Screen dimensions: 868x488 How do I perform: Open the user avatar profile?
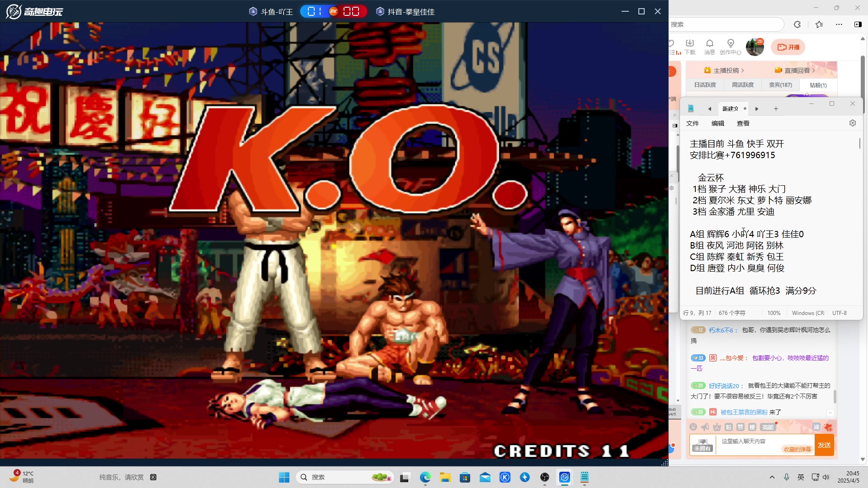pyautogui.click(x=755, y=47)
